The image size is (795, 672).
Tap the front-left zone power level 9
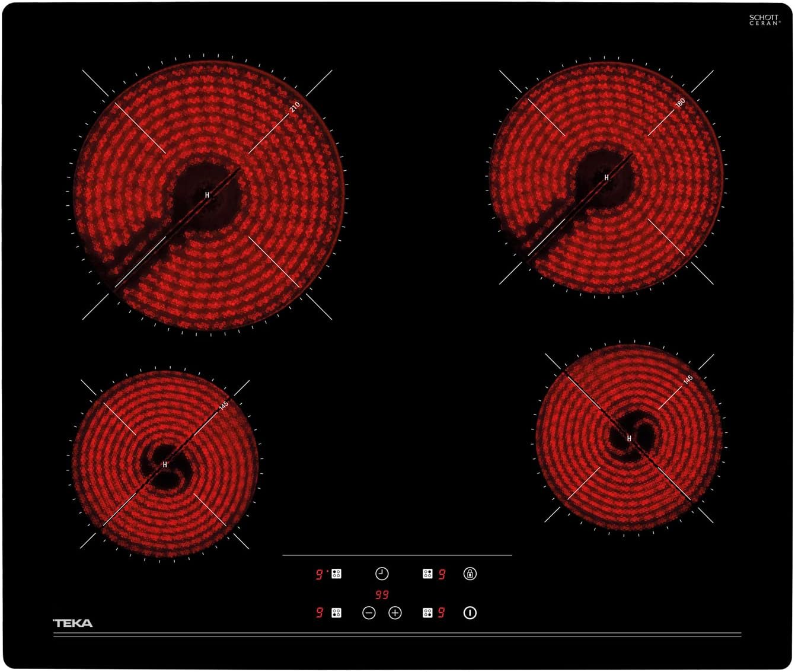click(320, 613)
